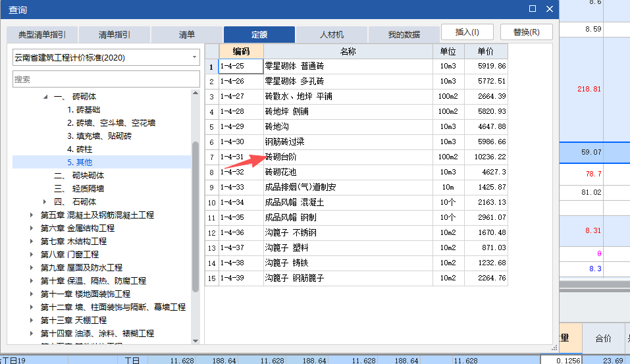Switch to the 我的数据 tab
The width and height of the screenshot is (630, 364).
click(404, 34)
